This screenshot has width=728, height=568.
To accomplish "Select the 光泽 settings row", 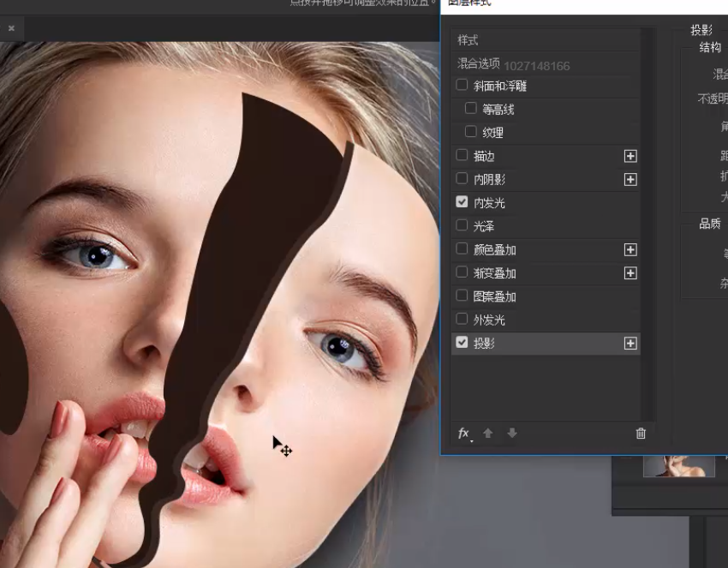I will tap(546, 226).
